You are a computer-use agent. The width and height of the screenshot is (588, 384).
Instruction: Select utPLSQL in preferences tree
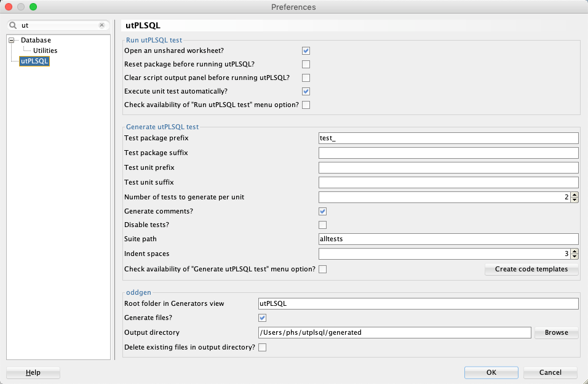click(34, 61)
